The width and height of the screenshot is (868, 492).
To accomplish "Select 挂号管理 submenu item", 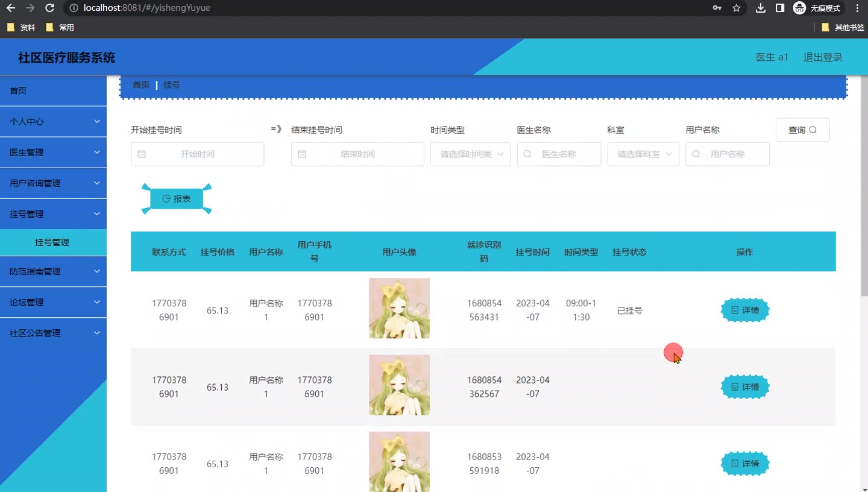I will pos(53,242).
